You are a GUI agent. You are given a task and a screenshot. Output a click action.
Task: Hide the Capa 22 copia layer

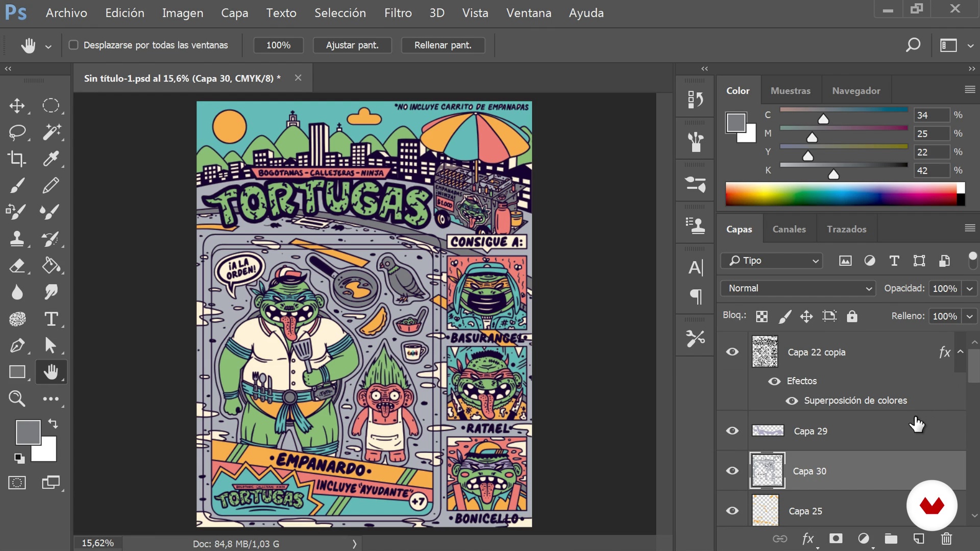click(x=732, y=352)
